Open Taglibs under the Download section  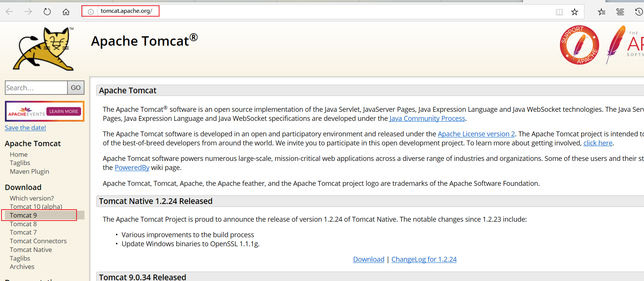coord(20,258)
